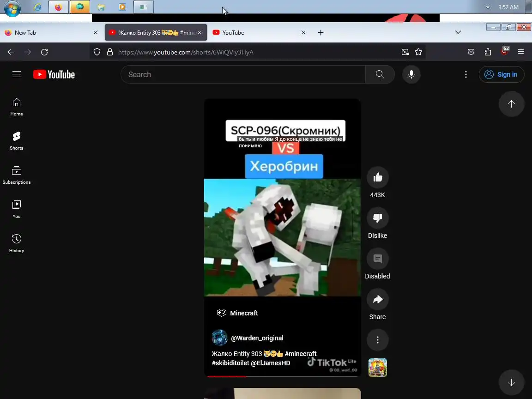Select the Жалко Entity 303 tab
Image resolution: width=532 pixels, height=399 pixels.
click(x=156, y=33)
